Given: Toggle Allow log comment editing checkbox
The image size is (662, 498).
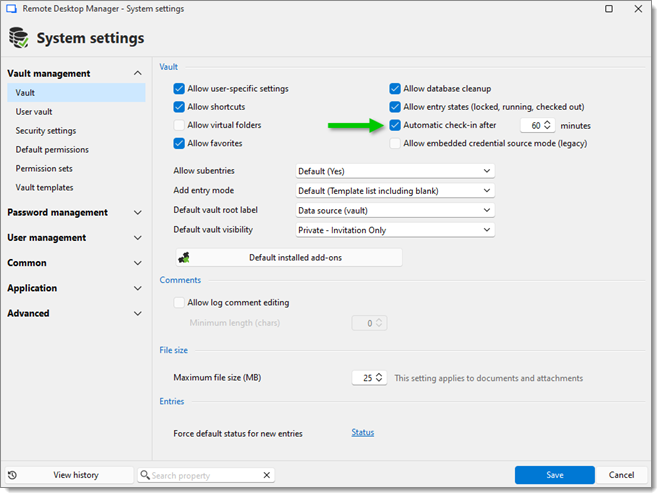Looking at the screenshot, I should (179, 303).
